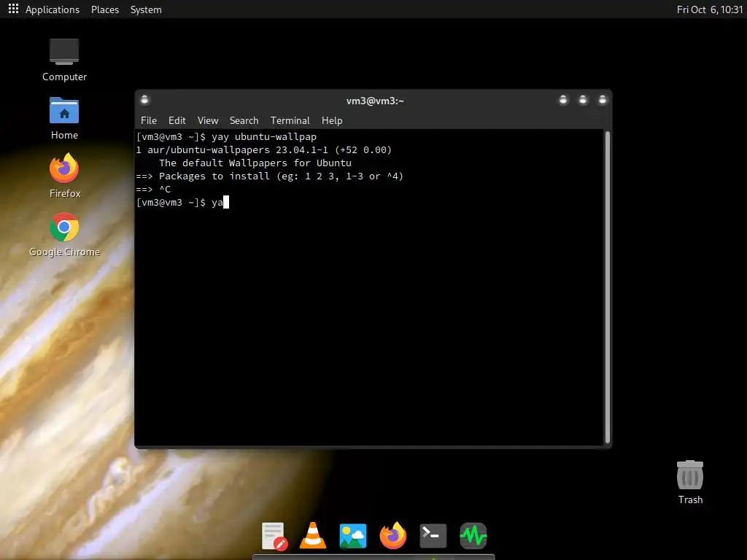Viewport: 747px width, 560px height.
Task: Open the terminal View menu
Action: click(x=208, y=120)
